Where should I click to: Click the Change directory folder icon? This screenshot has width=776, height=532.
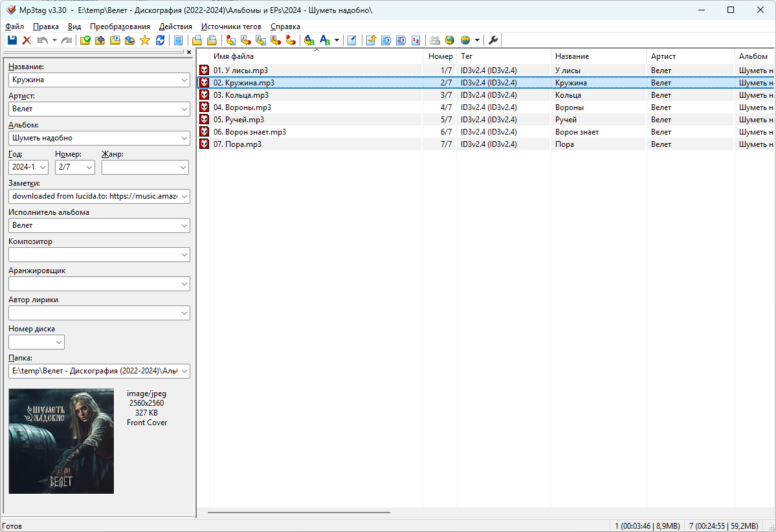point(85,41)
